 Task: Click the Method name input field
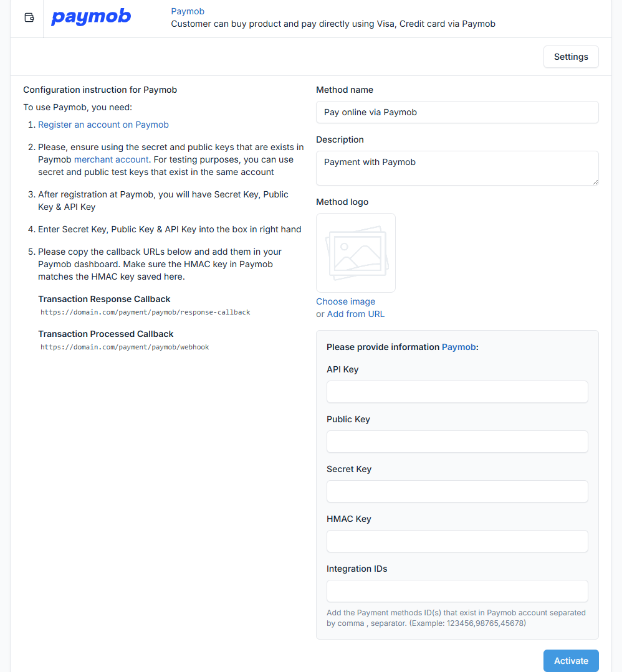pos(457,112)
